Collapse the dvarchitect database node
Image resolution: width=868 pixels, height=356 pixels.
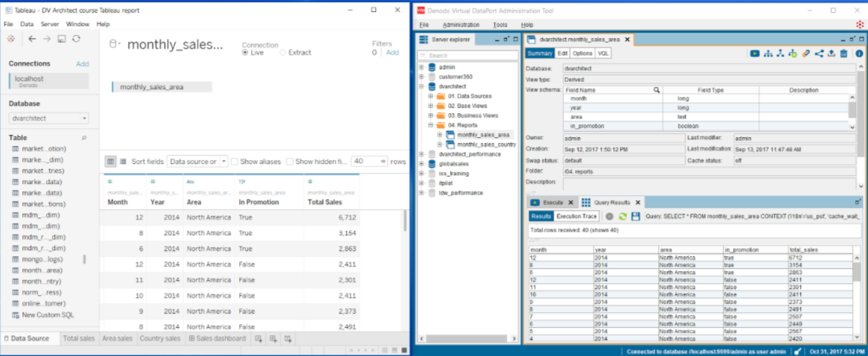(421, 86)
